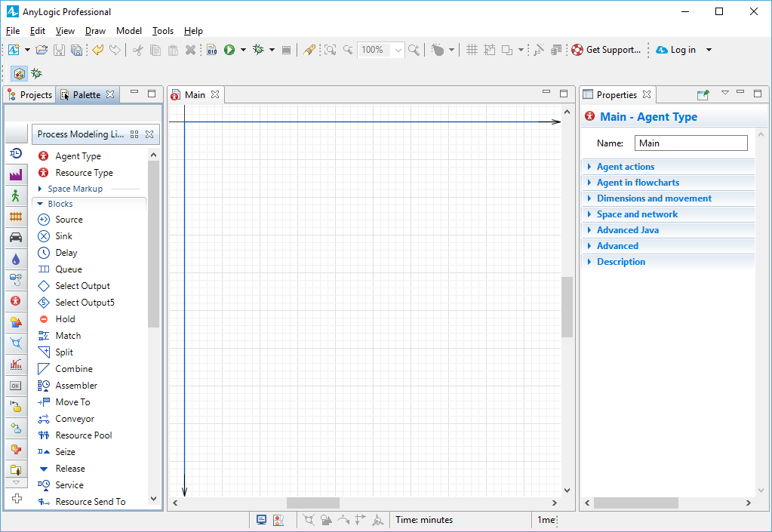The height and width of the screenshot is (532, 772).
Task: Pick the Select Output block
Action: (x=73, y=286)
